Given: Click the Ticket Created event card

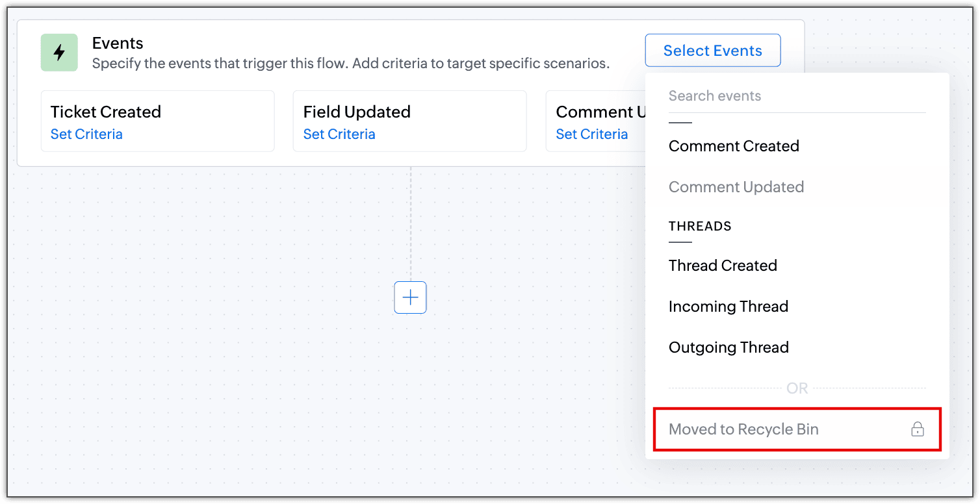Looking at the screenshot, I should (x=157, y=121).
